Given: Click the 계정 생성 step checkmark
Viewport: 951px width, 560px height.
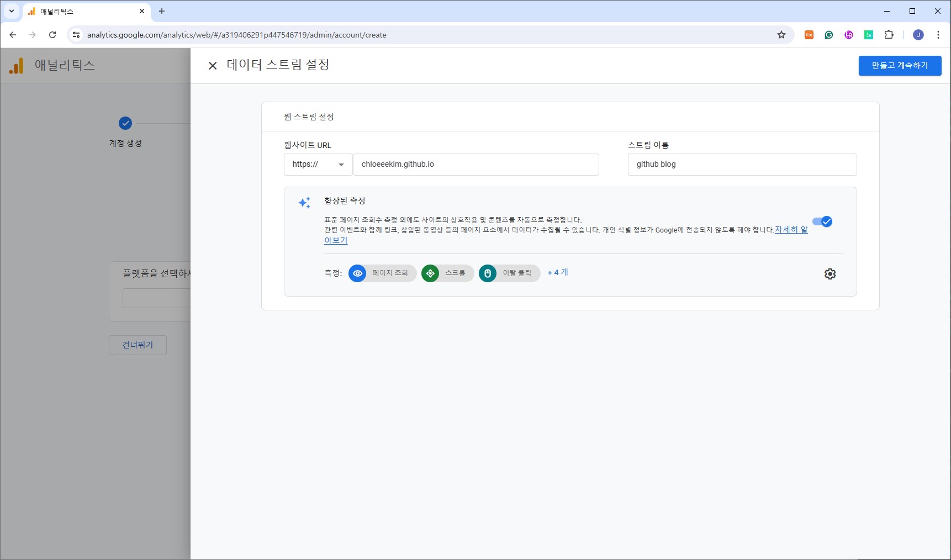Looking at the screenshot, I should (x=125, y=123).
